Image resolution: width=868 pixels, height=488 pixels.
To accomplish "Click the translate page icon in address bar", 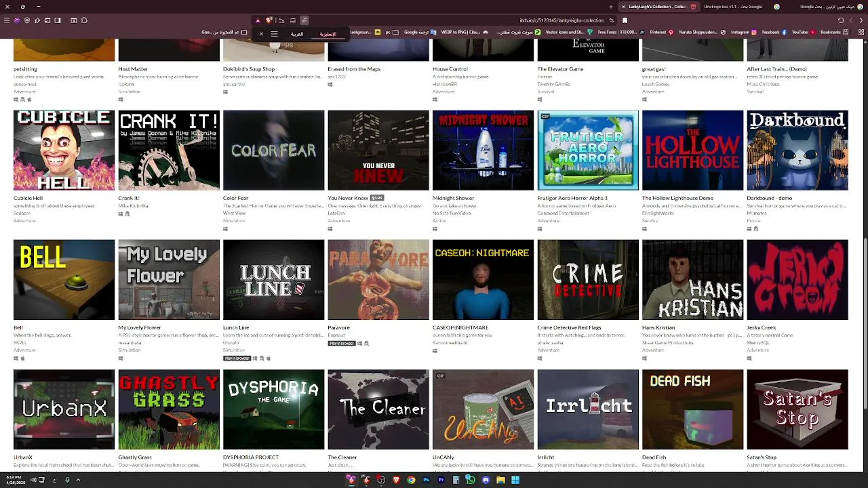I will (304, 20).
